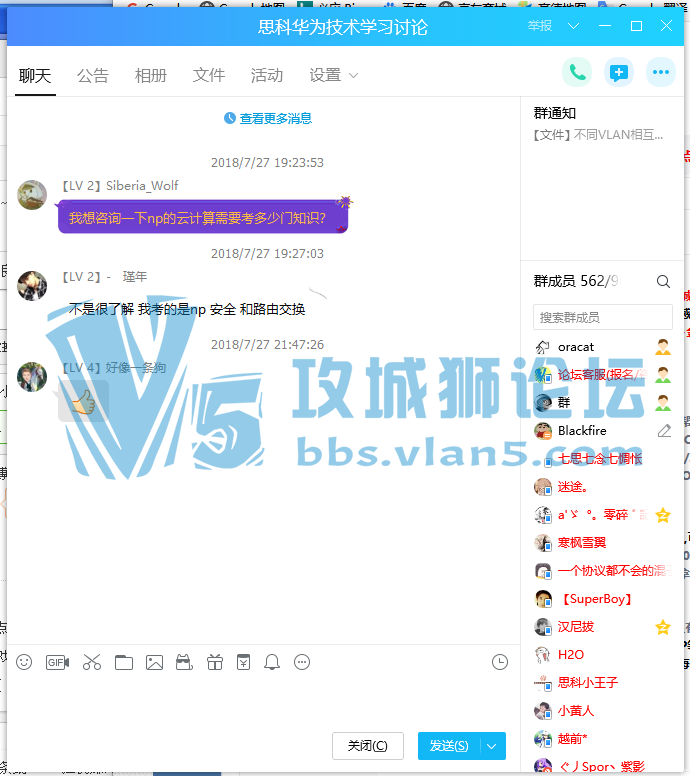
Task: Open the 相册 tab
Action: (151, 76)
